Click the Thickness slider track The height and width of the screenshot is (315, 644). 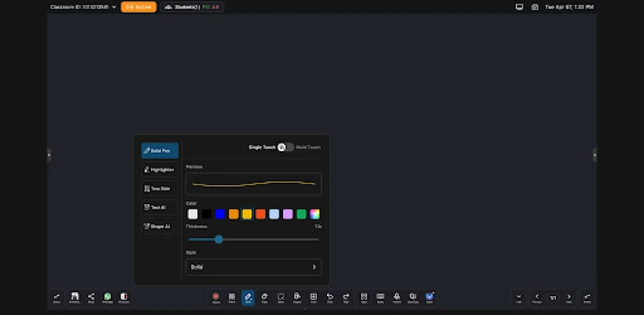267,239
